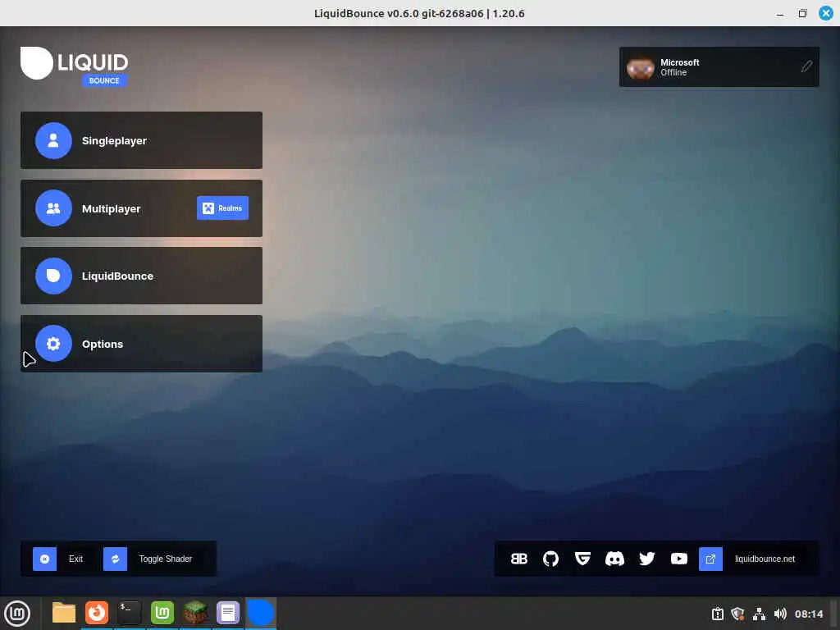The image size is (840, 630).
Task: Open the Guilded link icon
Action: [582, 559]
